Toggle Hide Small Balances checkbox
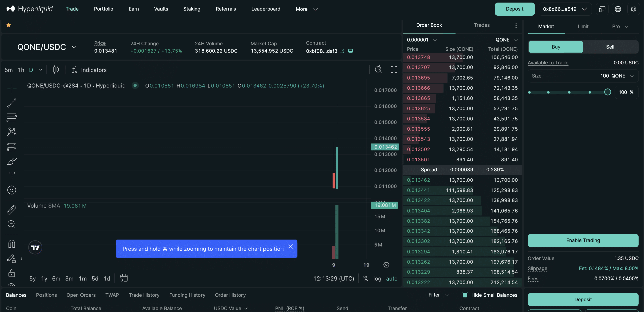 465,295
